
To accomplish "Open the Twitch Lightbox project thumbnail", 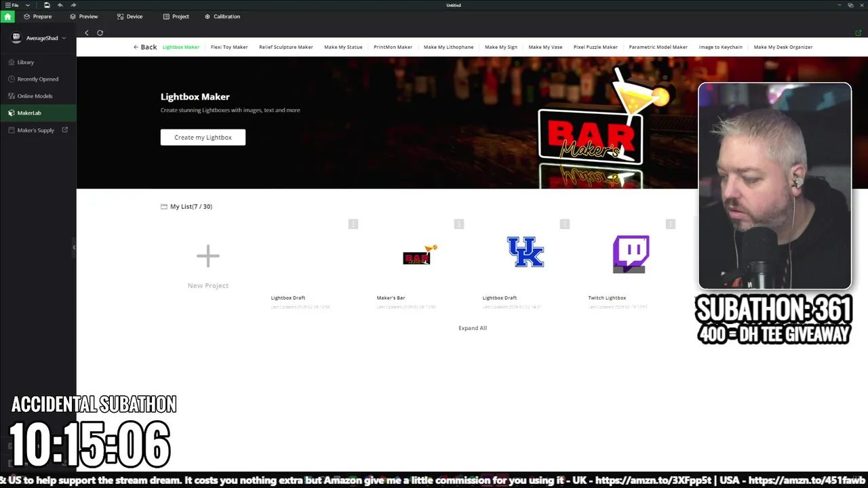I will coord(631,254).
